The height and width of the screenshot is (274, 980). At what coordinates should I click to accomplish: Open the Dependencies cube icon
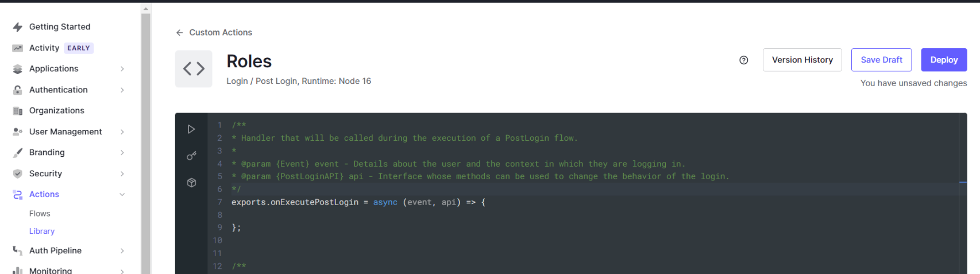[x=191, y=183]
